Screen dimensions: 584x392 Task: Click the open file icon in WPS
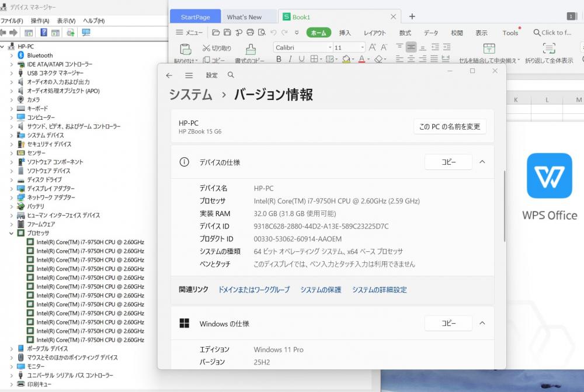[216, 33]
